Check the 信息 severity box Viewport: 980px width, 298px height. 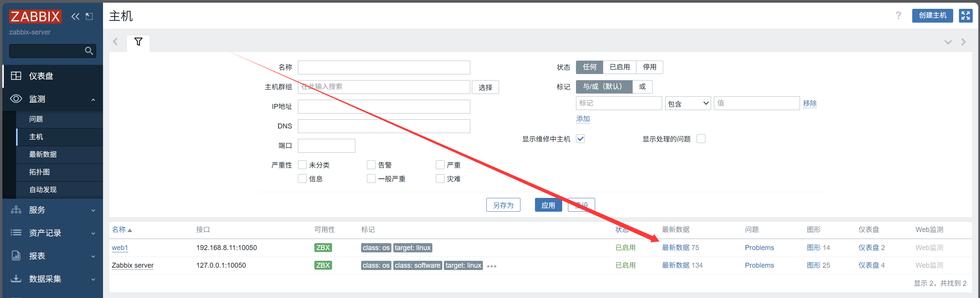[302, 179]
